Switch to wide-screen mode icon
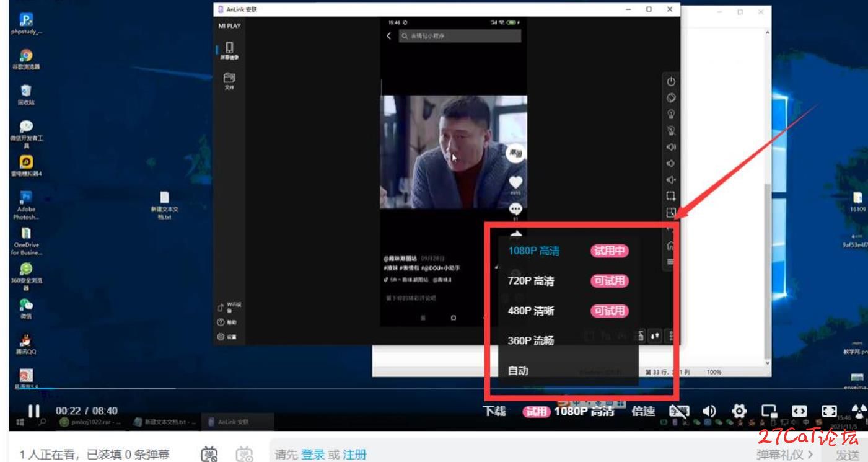The width and height of the screenshot is (868, 462). click(x=799, y=411)
